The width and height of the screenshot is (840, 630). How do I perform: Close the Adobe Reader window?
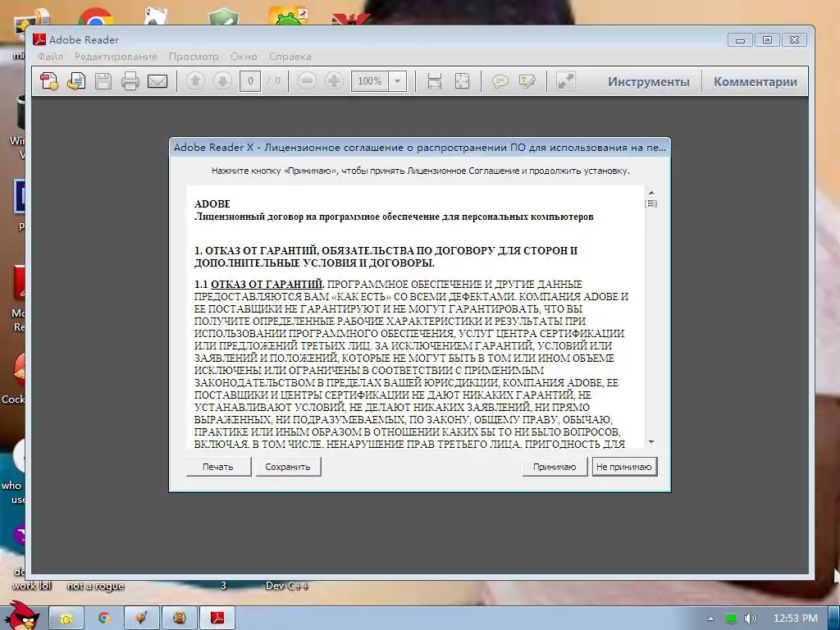[x=794, y=40]
